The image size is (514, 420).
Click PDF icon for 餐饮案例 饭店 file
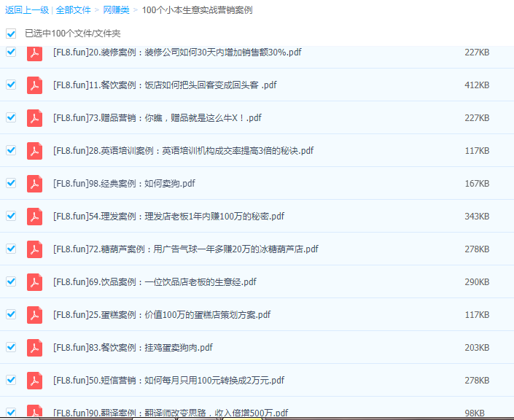[x=34, y=85]
